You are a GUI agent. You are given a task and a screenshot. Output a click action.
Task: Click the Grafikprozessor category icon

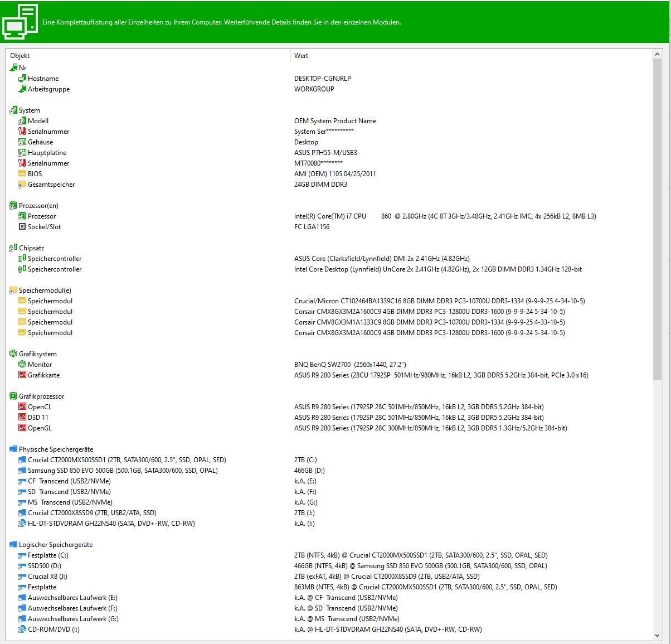[13, 396]
